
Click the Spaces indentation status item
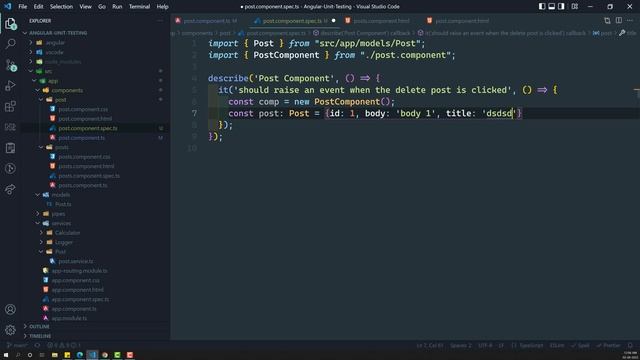pyautogui.click(x=461, y=345)
